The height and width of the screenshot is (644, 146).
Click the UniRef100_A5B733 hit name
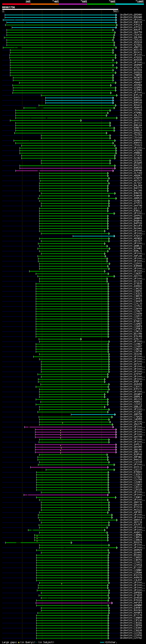131,47
